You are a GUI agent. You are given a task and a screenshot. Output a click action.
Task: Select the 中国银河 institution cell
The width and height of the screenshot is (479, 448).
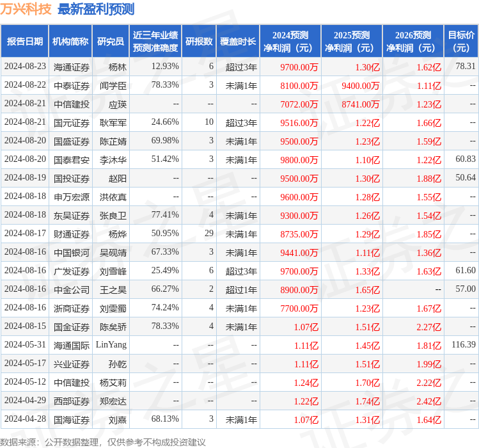tap(72, 253)
